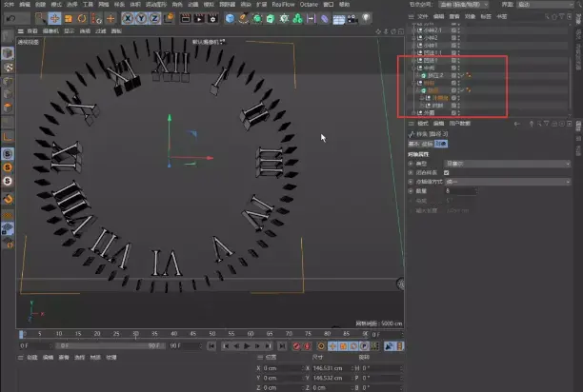Select the Live Selection tool
The height and width of the screenshot is (392, 583).
41,18
